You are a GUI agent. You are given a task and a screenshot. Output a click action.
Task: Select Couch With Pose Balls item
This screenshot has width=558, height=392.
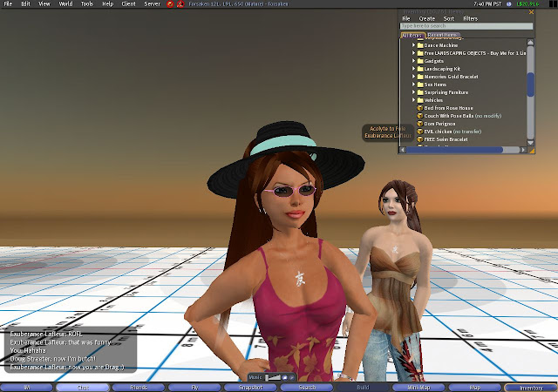pos(463,116)
